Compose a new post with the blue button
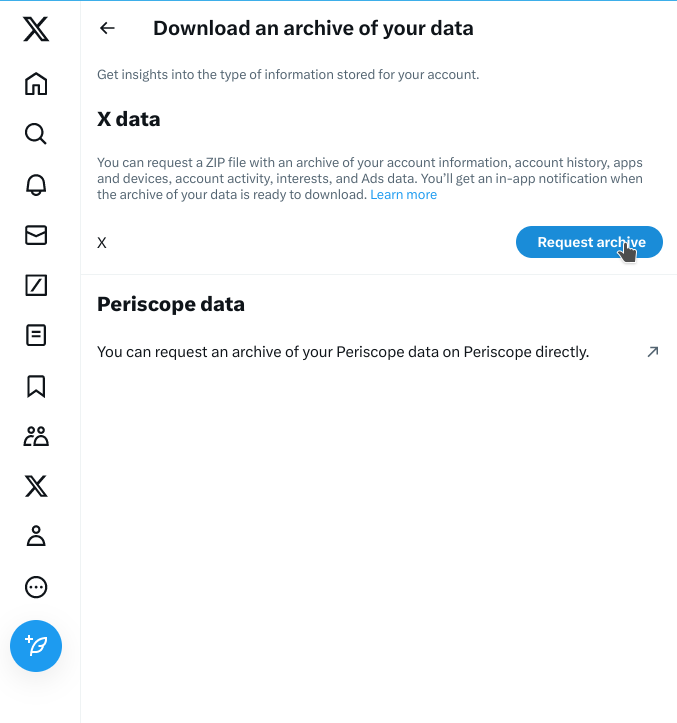This screenshot has width=677, height=723. 36,646
